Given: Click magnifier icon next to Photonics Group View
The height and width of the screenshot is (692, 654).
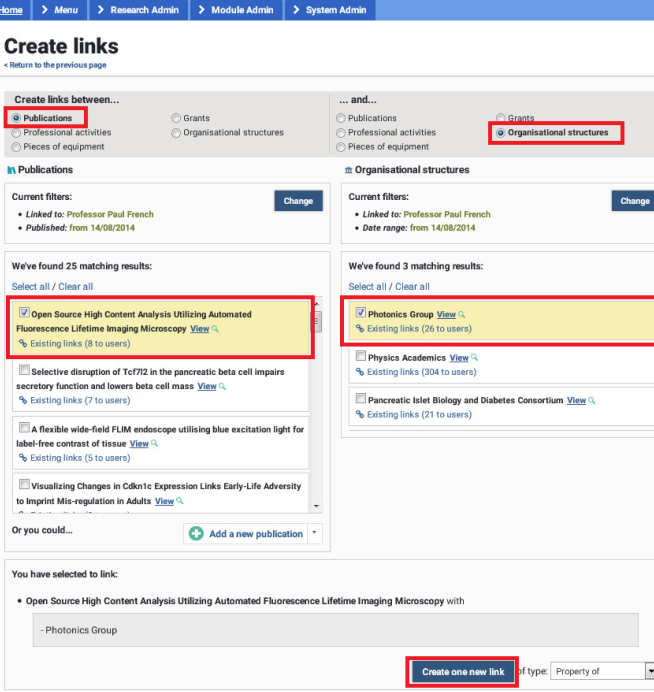Looking at the screenshot, I should [463, 315].
